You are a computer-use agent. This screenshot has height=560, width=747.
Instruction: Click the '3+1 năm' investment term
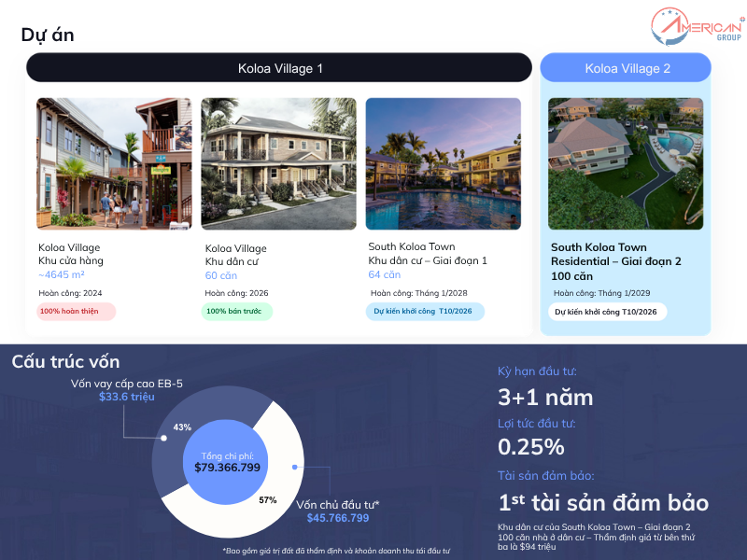545,398
